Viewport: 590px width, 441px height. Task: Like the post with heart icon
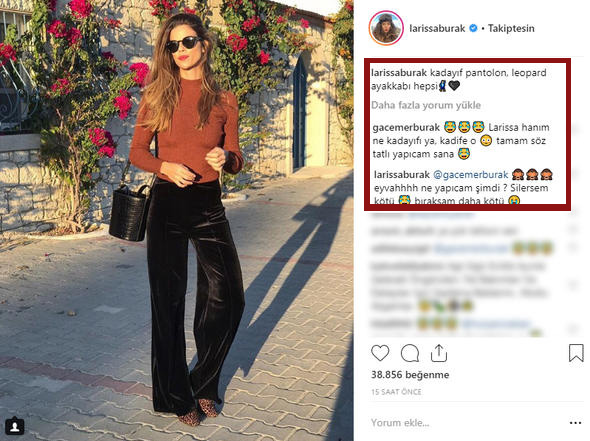(380, 353)
